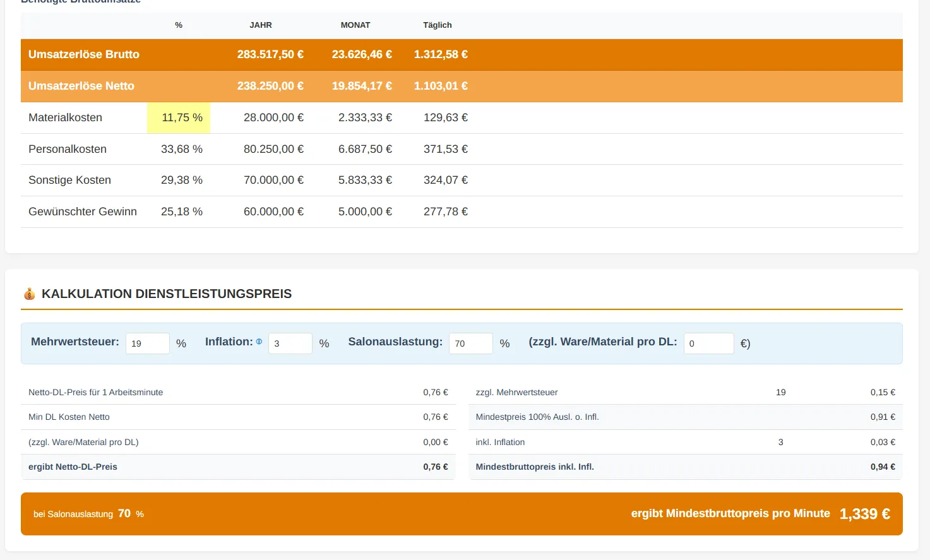Click the 1,339 € Mindestbruttopreis result

(864, 514)
